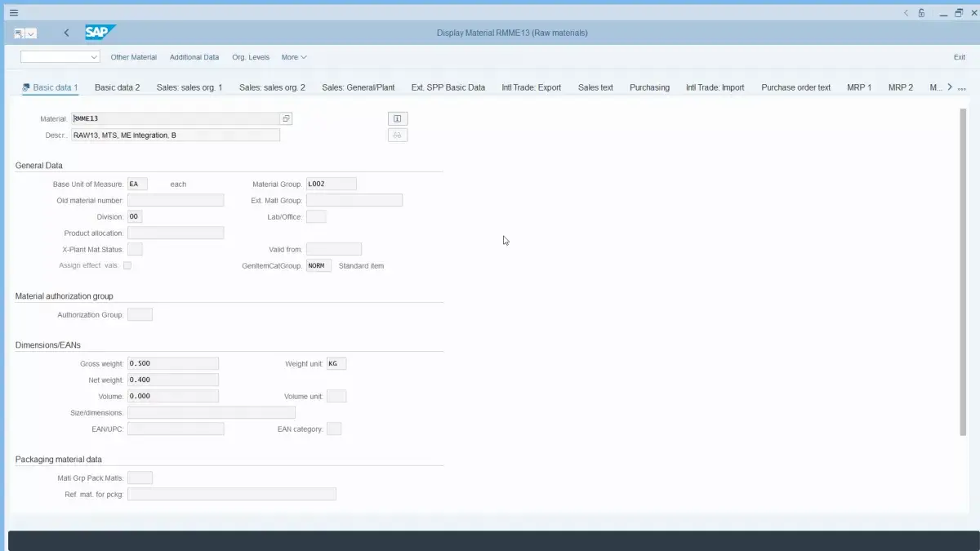Expand the dropdown arrow beside session icon
The height and width of the screenshot is (551, 980).
tap(31, 33)
